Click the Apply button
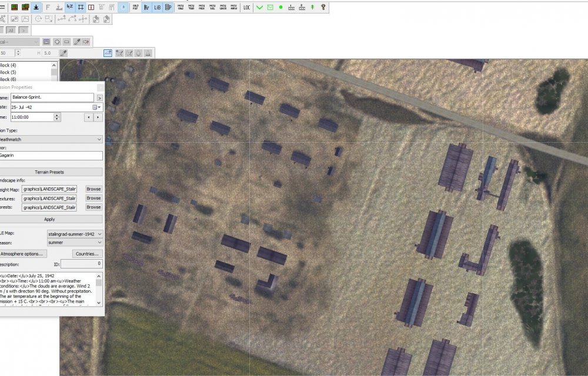588x376 pixels. pyautogui.click(x=49, y=219)
